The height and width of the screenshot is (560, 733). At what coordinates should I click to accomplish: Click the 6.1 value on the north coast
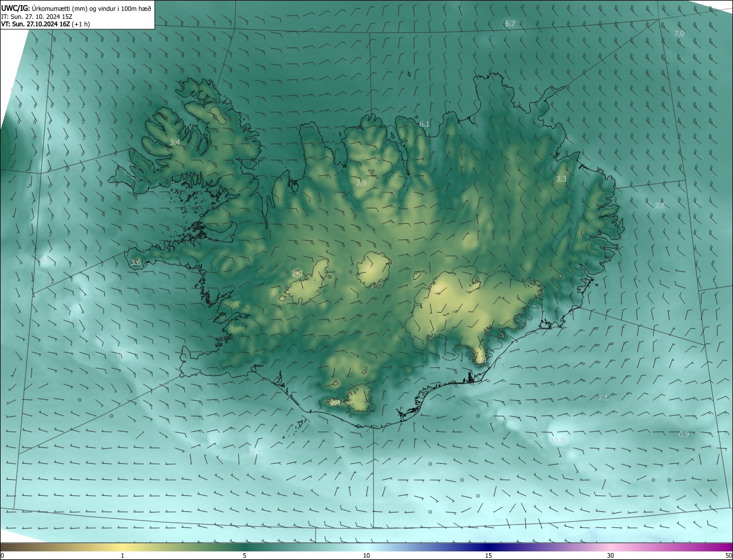[x=424, y=124]
